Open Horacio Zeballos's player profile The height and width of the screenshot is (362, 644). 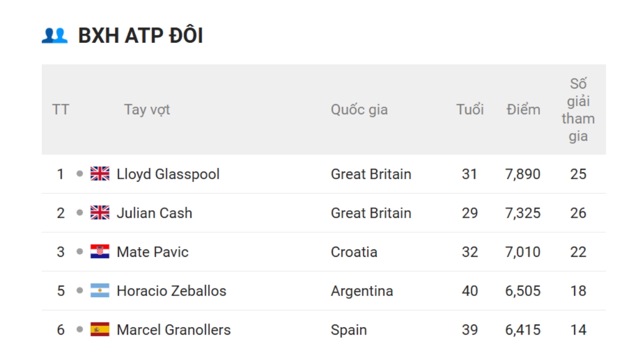pos(171,291)
